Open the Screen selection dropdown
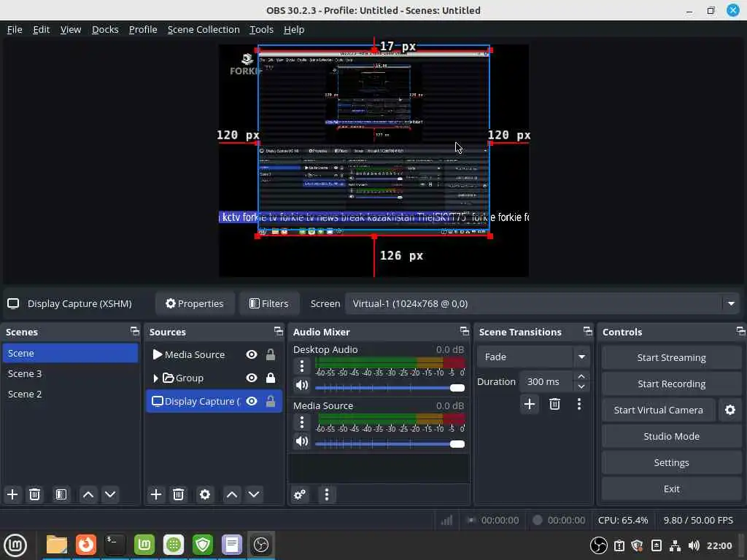Image resolution: width=747 pixels, height=560 pixels. pos(542,303)
